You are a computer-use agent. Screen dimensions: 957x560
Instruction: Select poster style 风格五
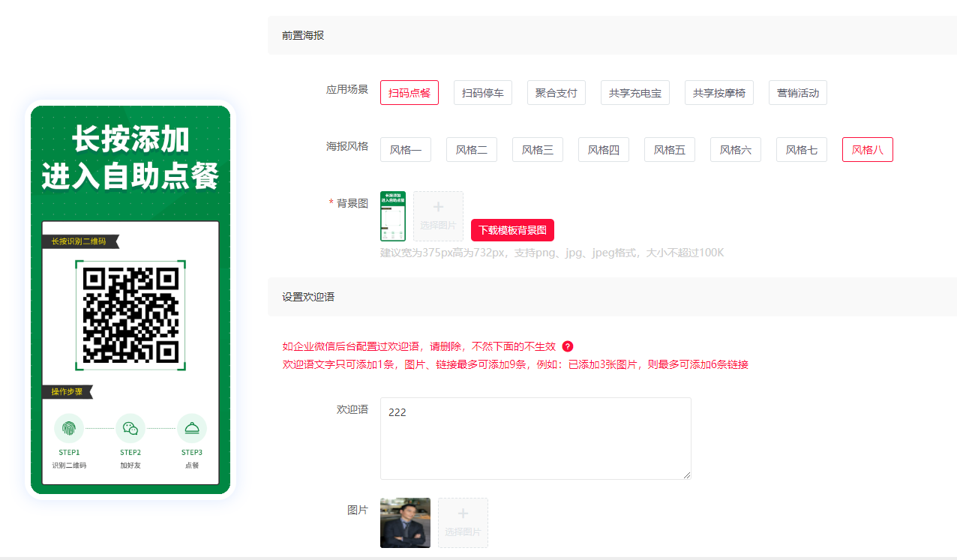670,150
